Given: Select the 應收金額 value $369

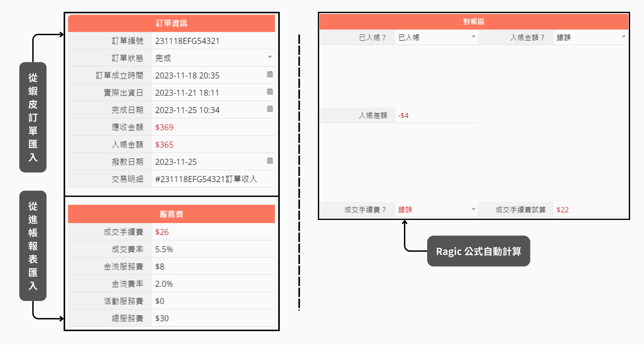Looking at the screenshot, I should tap(164, 127).
